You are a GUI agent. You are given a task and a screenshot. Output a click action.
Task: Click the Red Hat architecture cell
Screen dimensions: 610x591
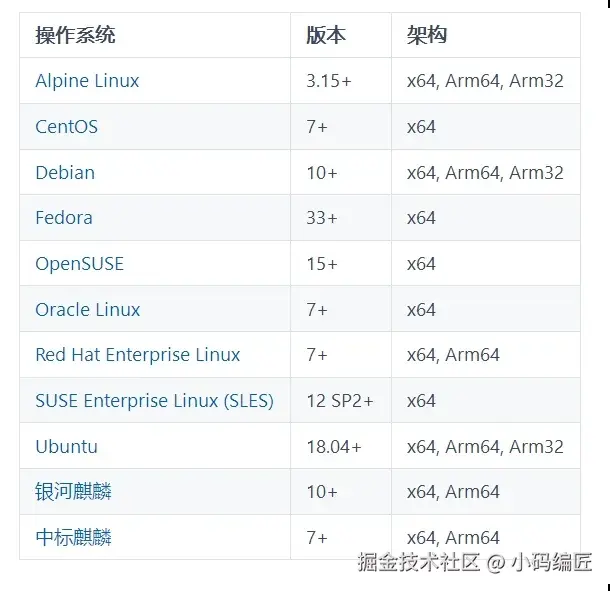coord(486,355)
